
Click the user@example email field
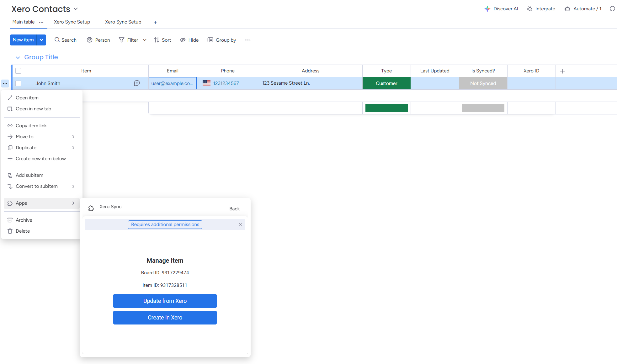(x=172, y=83)
